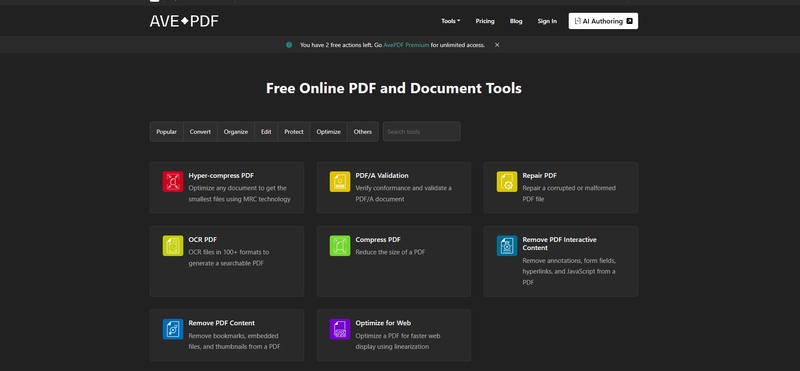Image resolution: width=800 pixels, height=371 pixels.
Task: Click the Remove PDF Interactive Content icon
Action: (x=507, y=245)
